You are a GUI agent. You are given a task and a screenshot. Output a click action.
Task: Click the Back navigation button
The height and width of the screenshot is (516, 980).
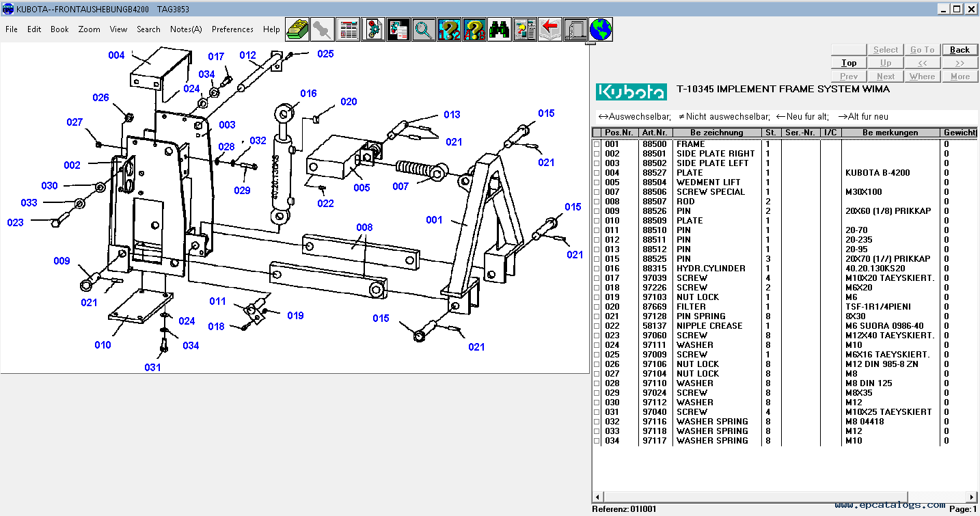point(959,50)
